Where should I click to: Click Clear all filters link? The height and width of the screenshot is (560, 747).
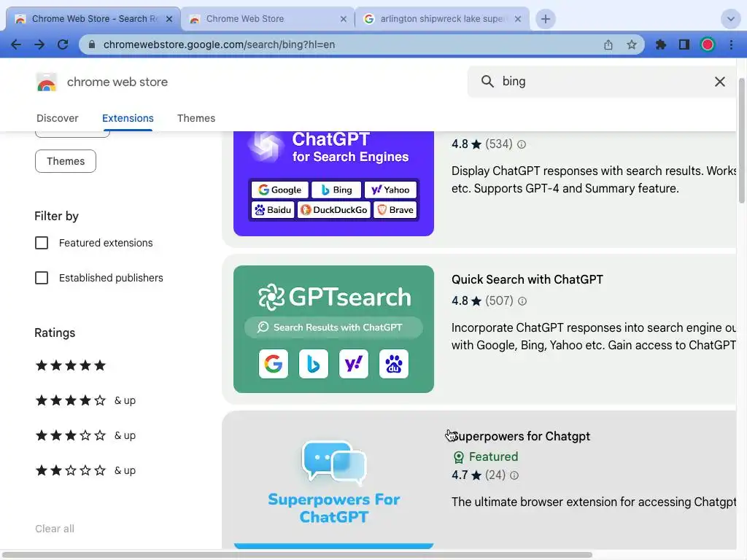coord(54,529)
